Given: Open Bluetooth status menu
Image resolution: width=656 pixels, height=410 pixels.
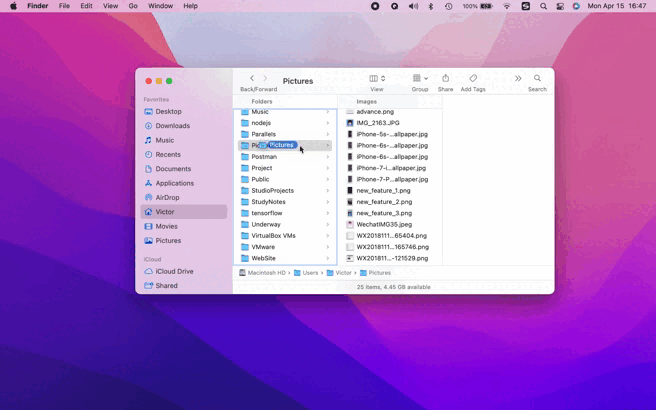Looking at the screenshot, I should [431, 6].
